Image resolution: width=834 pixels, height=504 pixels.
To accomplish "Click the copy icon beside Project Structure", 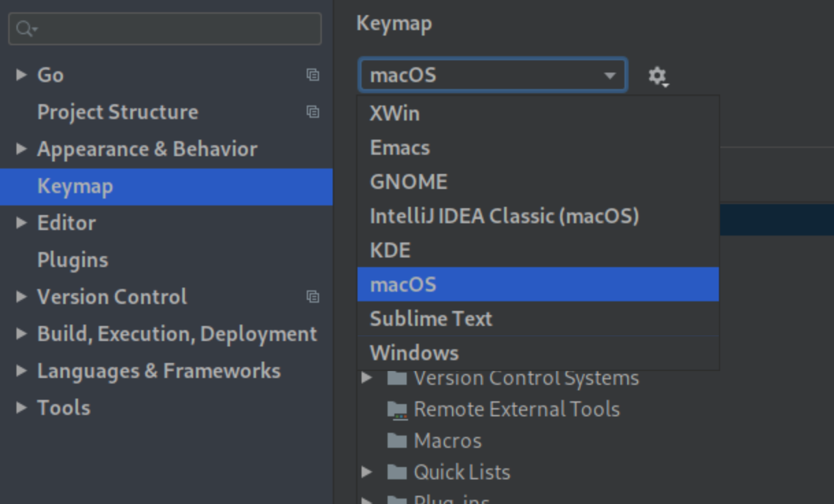I will 314,112.
